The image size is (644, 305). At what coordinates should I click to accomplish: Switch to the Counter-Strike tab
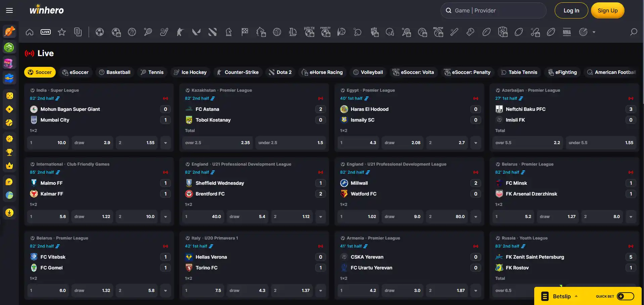pyautogui.click(x=238, y=72)
